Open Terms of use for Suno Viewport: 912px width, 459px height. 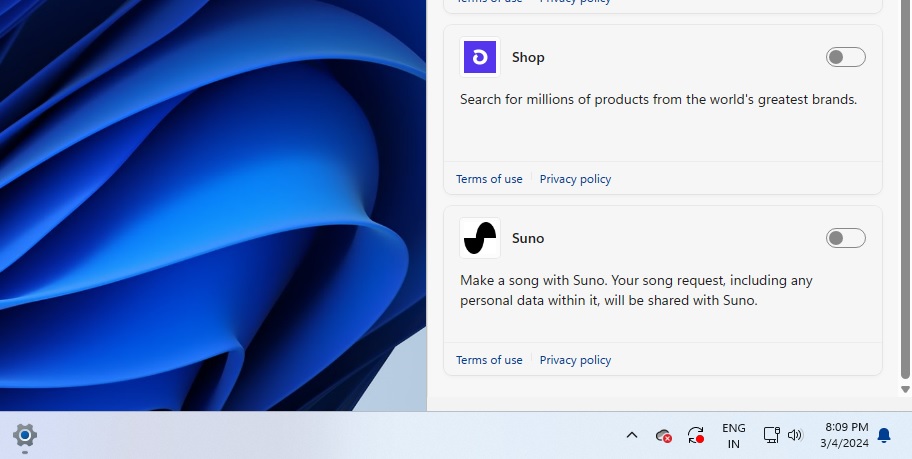(x=489, y=360)
